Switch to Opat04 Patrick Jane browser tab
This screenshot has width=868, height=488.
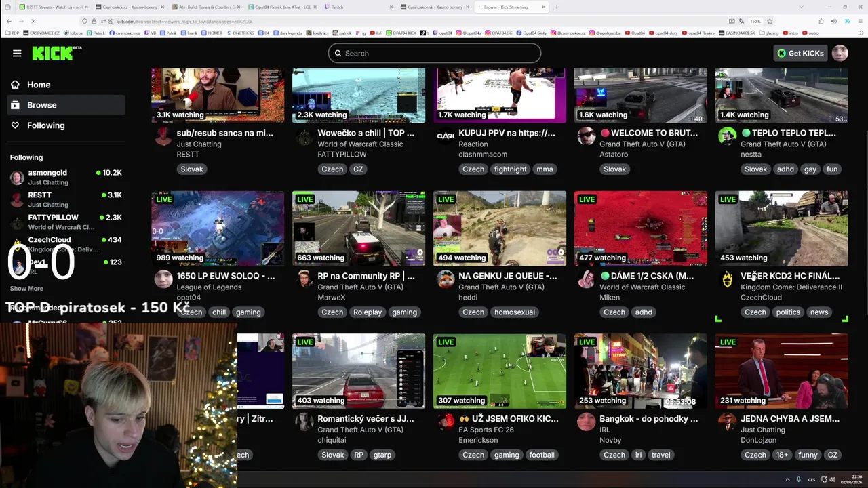point(281,7)
